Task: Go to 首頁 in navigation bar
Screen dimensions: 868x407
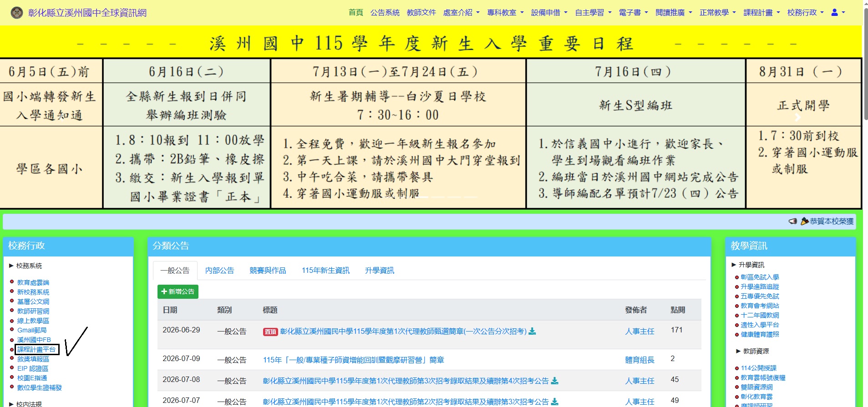Action: click(x=355, y=13)
